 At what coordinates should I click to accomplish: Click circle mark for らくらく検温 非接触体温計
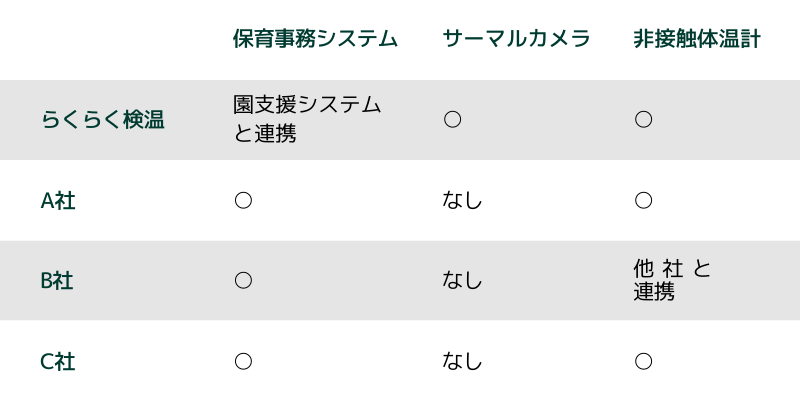[643, 119]
